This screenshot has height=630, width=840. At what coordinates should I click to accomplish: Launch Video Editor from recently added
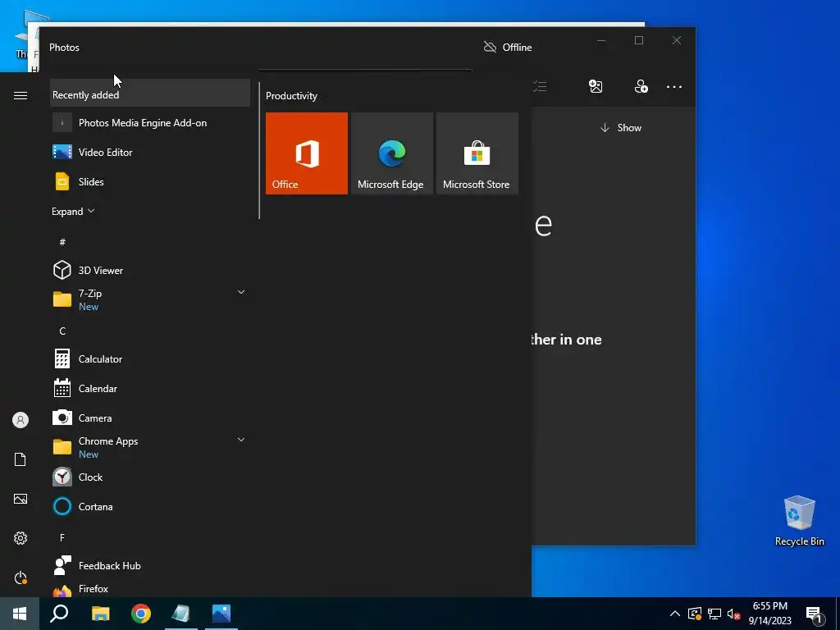pos(150,152)
